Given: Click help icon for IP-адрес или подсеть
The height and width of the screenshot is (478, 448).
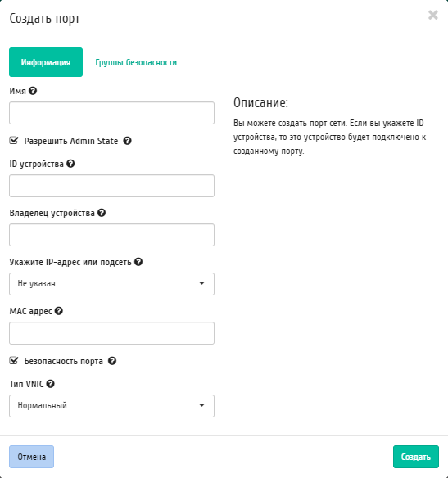Looking at the screenshot, I should click(138, 262).
